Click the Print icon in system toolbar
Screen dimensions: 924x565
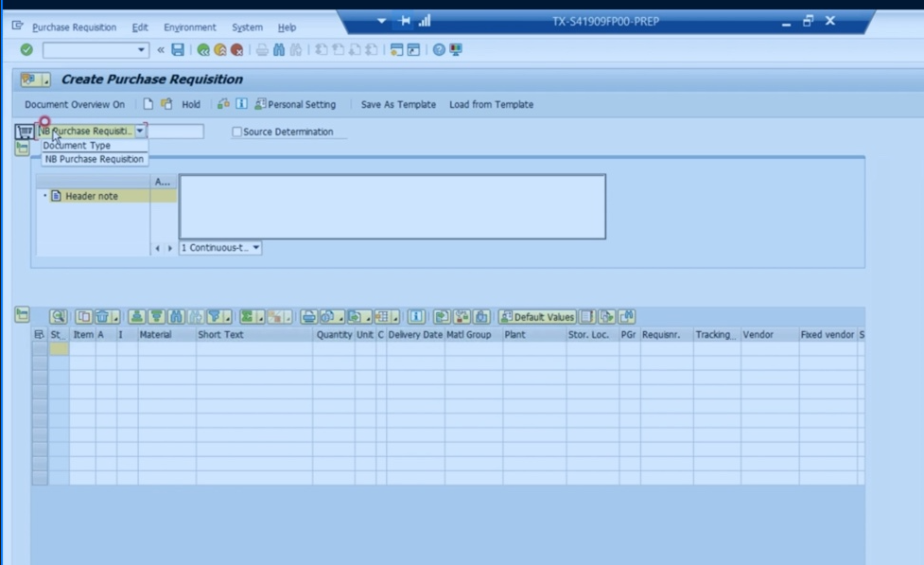[262, 50]
